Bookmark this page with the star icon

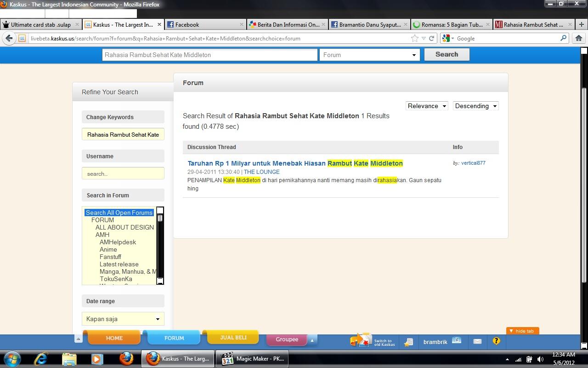415,38
